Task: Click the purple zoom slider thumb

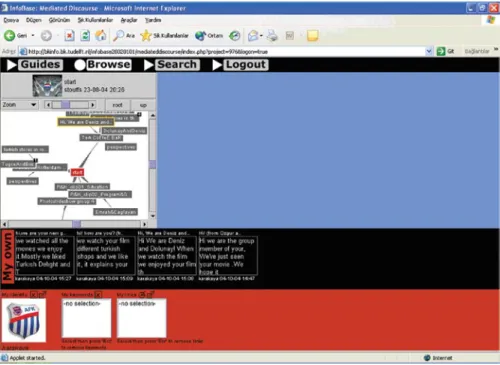Action: coord(65,105)
